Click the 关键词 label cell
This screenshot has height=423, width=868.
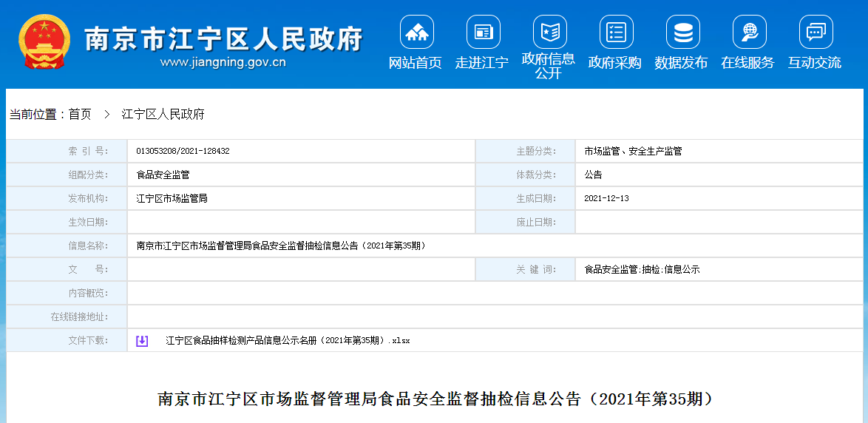pyautogui.click(x=526, y=270)
